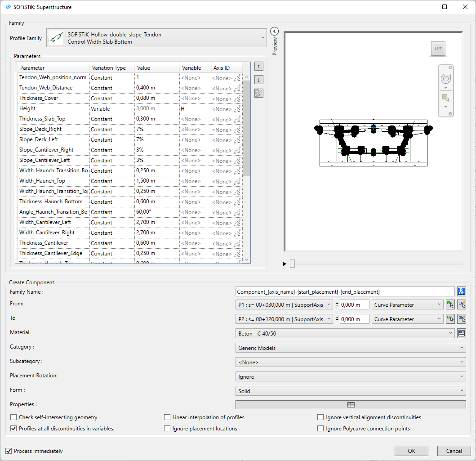Click zoom region tool in preview
Viewport: 476px width, 461px height.
[x=445, y=98]
